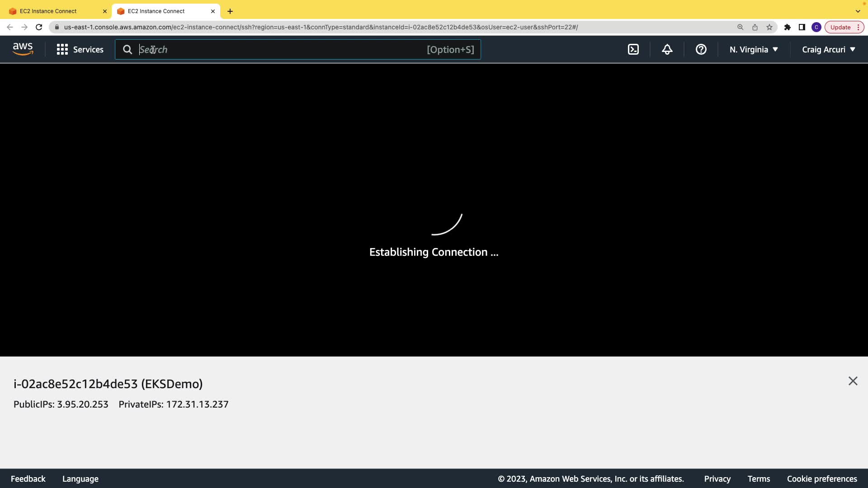Open a new browser tab
868x488 pixels.
230,11
